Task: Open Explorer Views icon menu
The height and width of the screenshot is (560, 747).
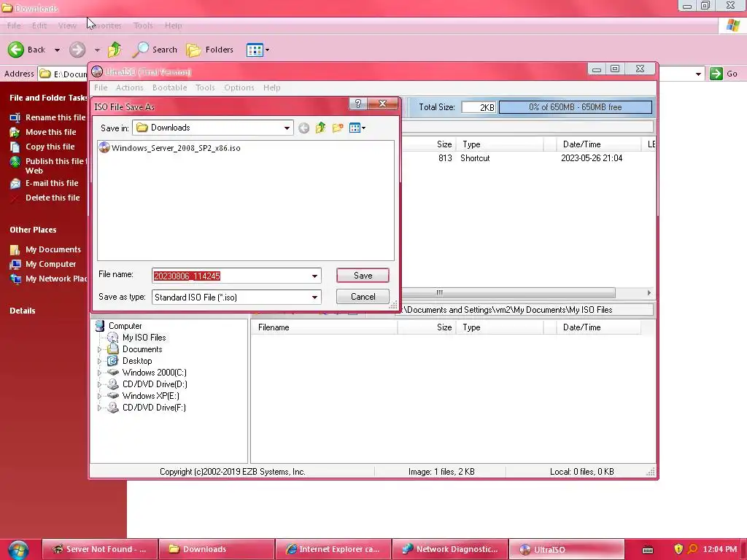Action: click(x=258, y=50)
